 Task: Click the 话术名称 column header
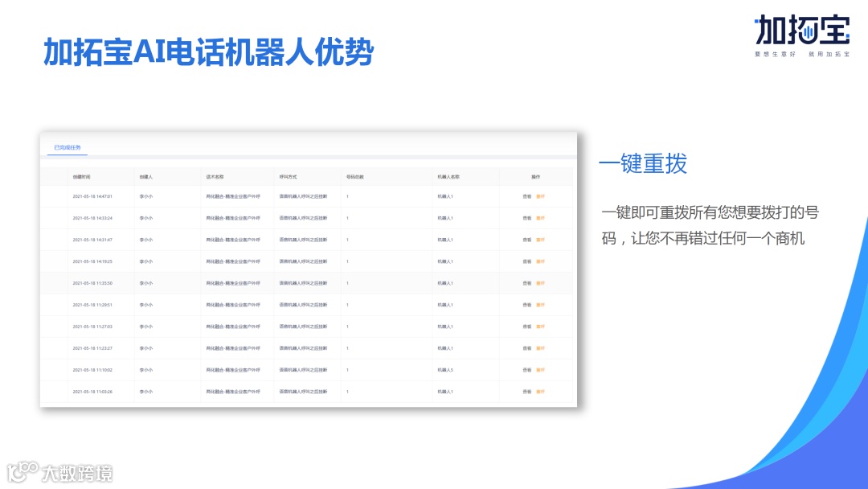tap(215, 177)
